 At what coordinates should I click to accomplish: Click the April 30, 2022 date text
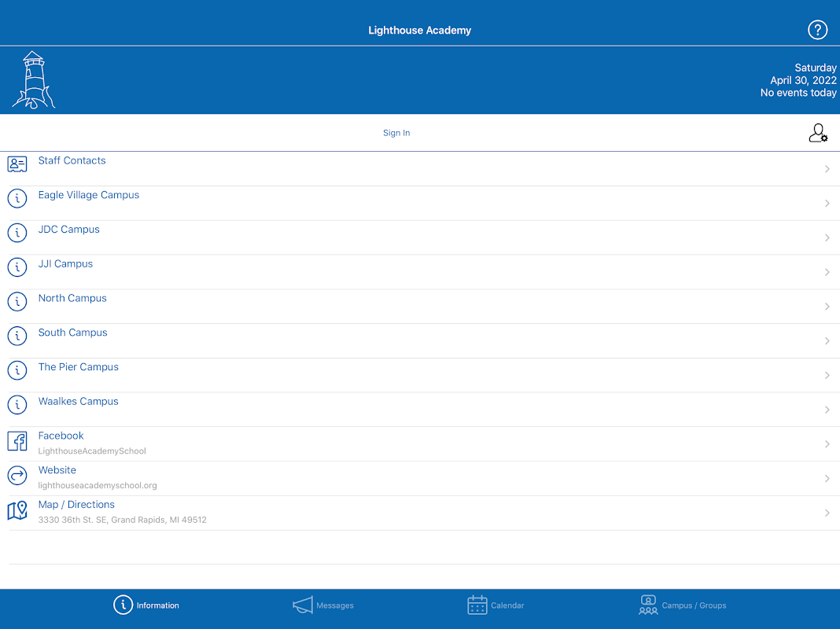[x=803, y=80]
